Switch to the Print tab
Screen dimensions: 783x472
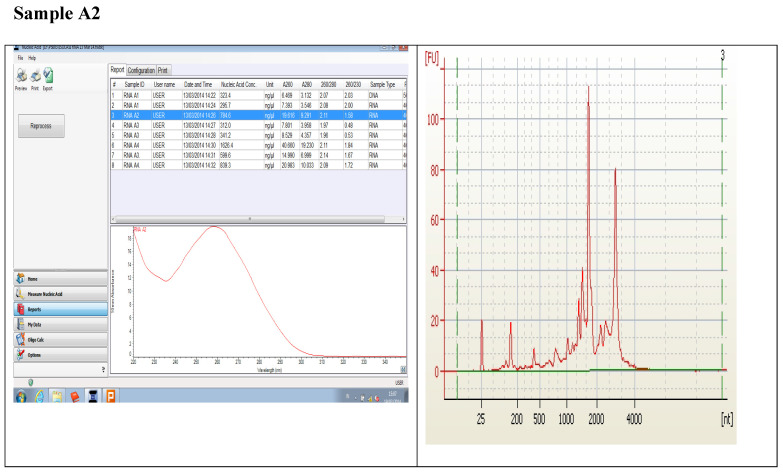(163, 70)
